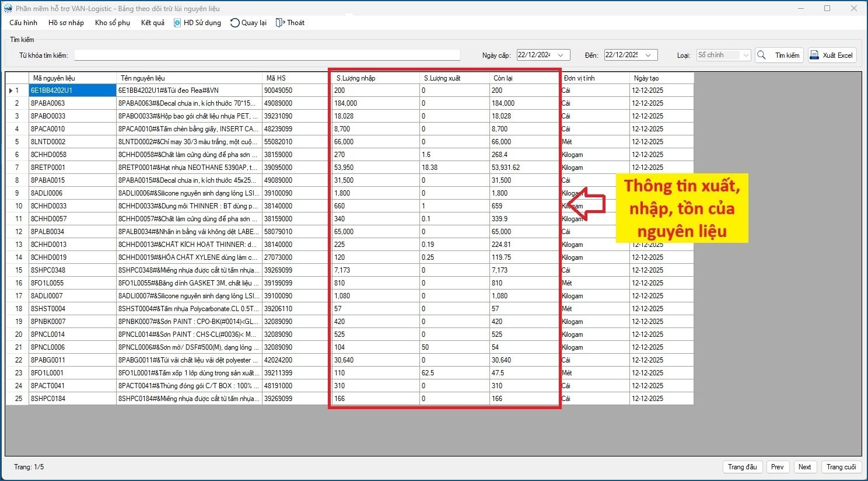
Task: Expand the Loại Sổ chính dropdown
Action: point(745,55)
